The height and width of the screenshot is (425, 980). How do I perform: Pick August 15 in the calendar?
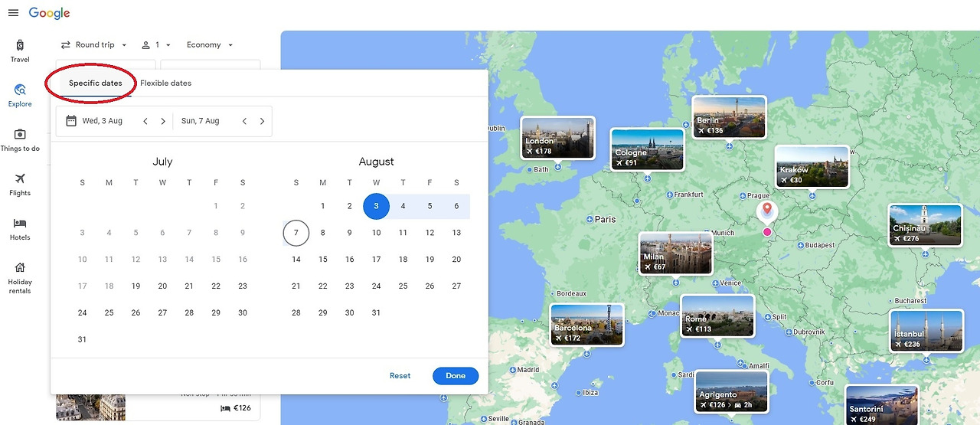click(322, 260)
